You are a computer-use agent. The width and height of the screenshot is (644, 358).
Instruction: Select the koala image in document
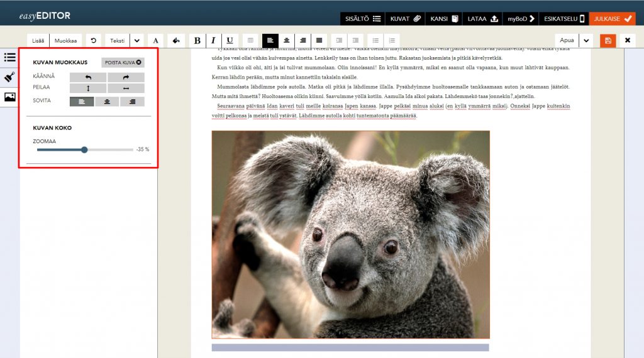click(x=350, y=234)
